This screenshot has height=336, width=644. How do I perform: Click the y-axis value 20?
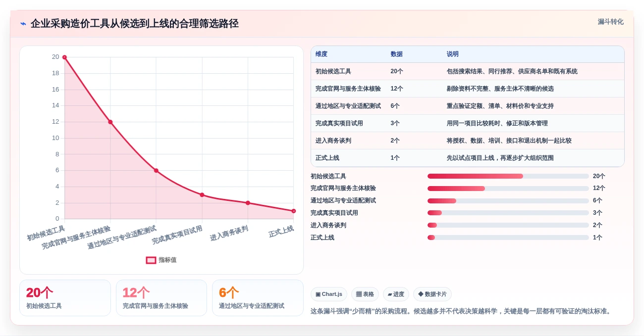pos(55,57)
